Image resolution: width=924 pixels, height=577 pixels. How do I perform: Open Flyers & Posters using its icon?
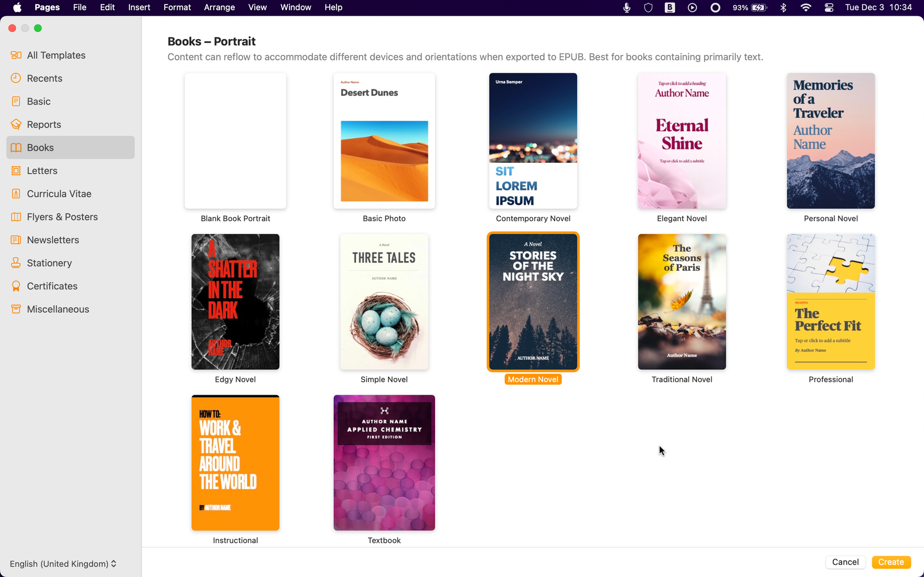click(x=16, y=217)
